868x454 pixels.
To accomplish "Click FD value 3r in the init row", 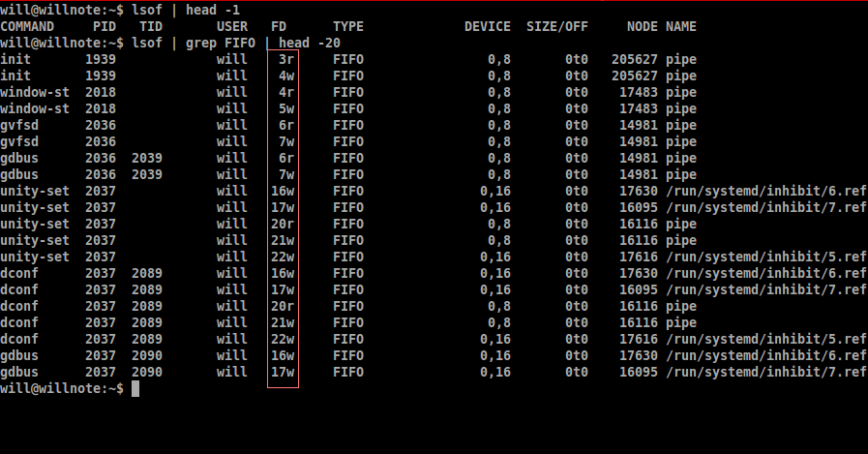I will pos(286,59).
